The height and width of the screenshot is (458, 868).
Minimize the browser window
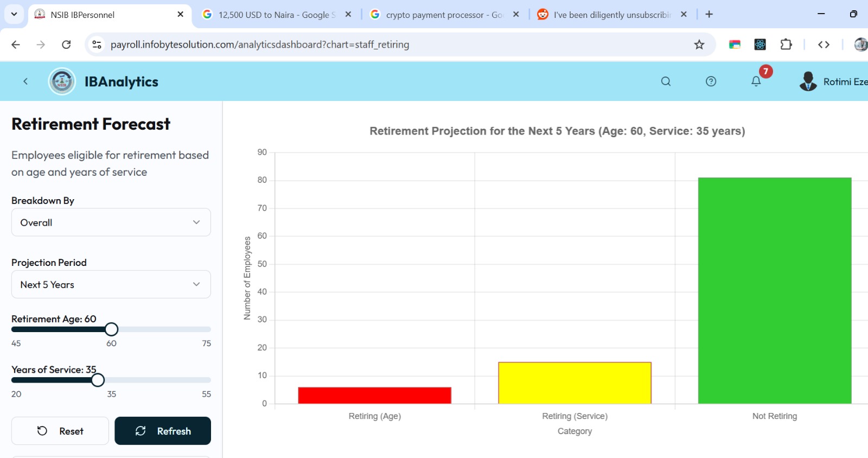click(821, 14)
